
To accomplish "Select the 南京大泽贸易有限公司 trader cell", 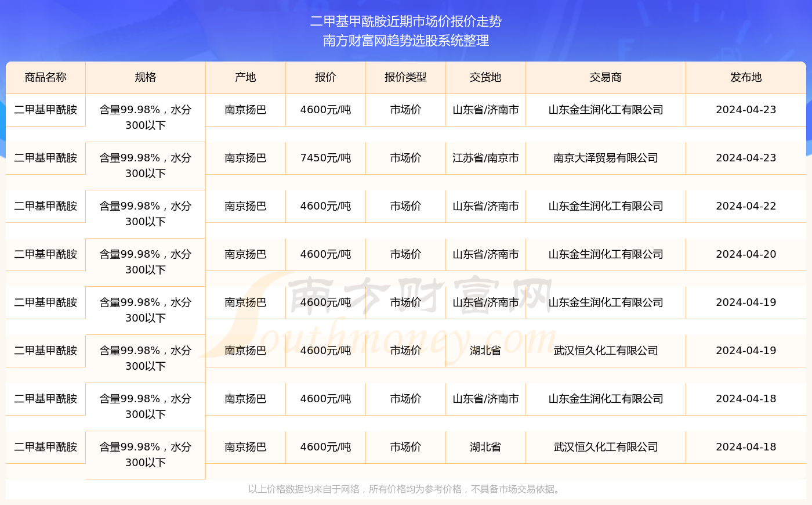I will 606,158.
